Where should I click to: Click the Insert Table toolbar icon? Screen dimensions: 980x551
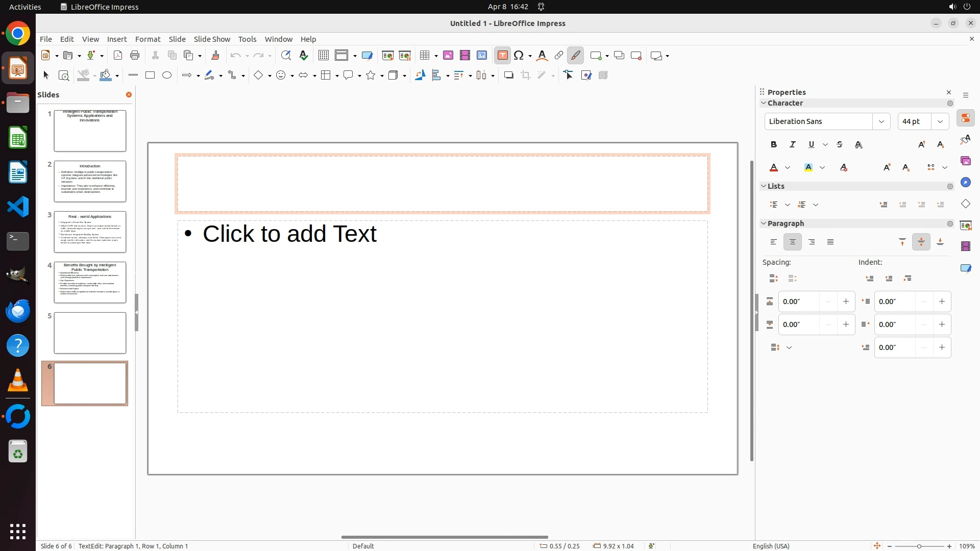tap(425, 56)
